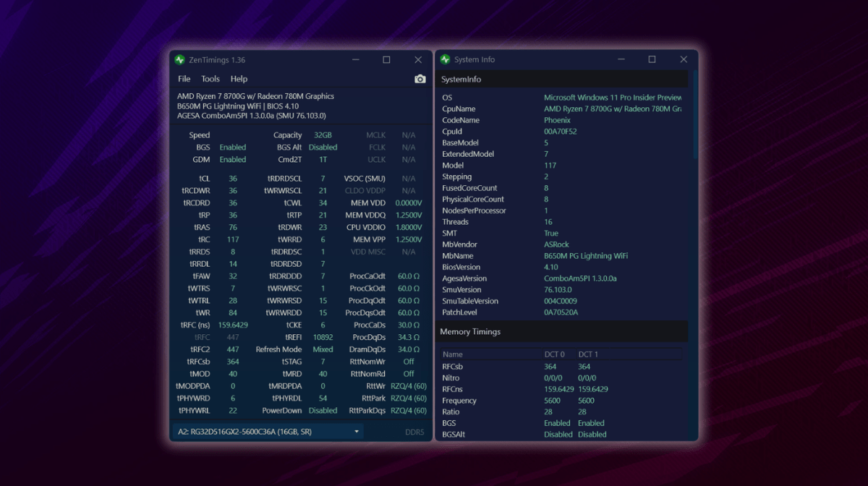Image resolution: width=868 pixels, height=486 pixels.
Task: Close the ZenTimings window
Action: click(418, 59)
